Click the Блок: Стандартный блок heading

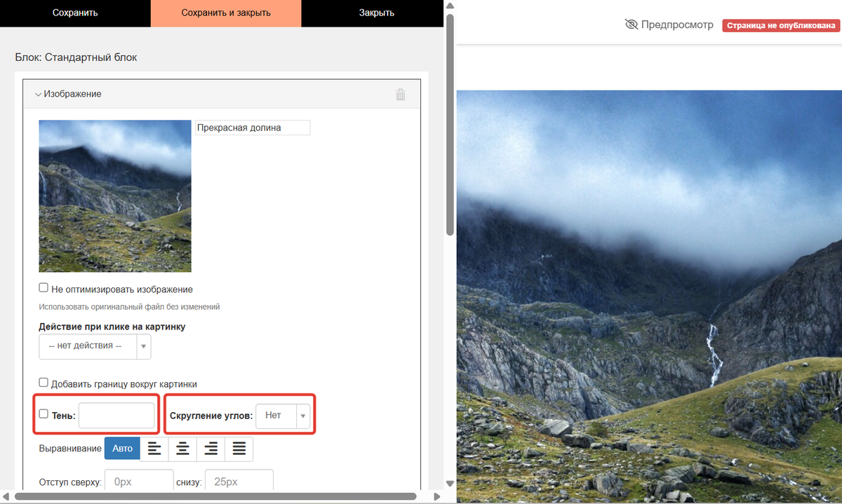(76, 57)
